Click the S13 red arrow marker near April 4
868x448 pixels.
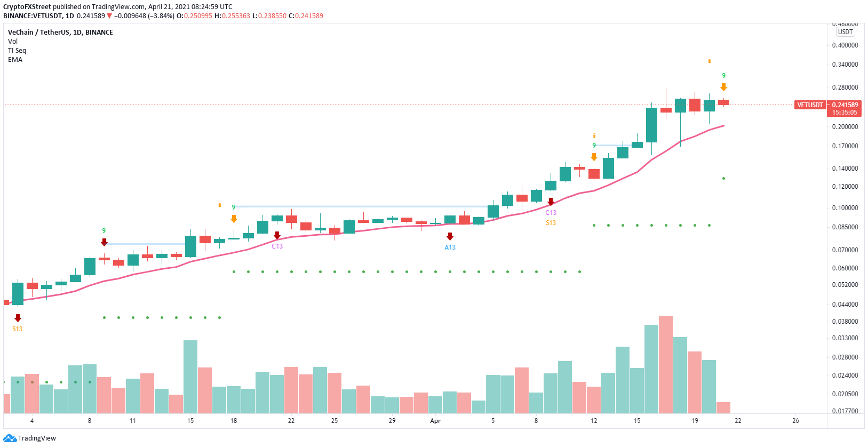pyautogui.click(x=18, y=318)
